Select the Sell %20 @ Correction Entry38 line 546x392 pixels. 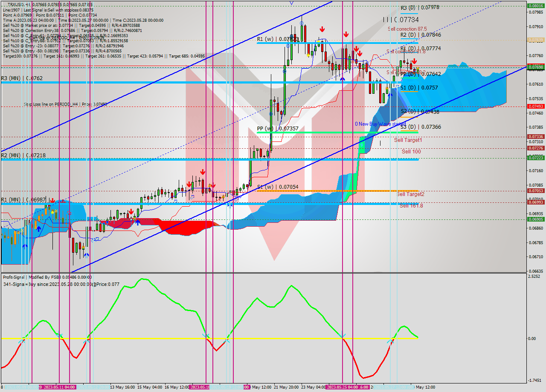click(73, 30)
